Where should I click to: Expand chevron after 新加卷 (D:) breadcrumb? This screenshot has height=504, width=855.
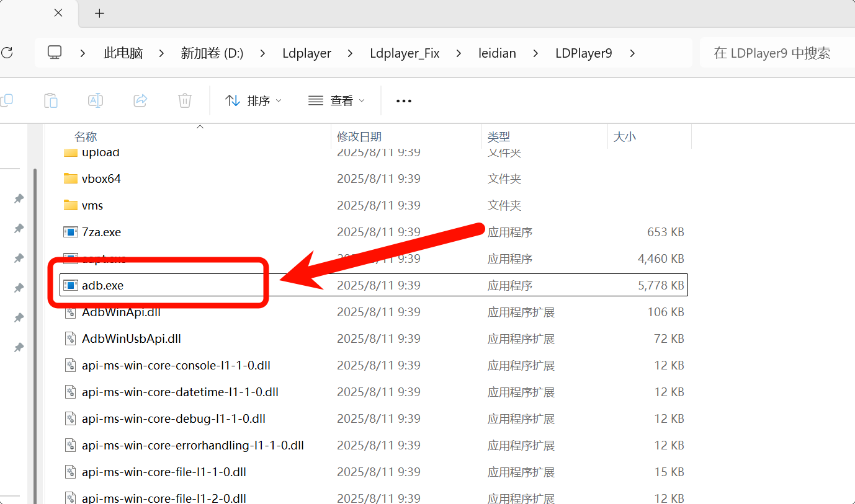point(262,53)
